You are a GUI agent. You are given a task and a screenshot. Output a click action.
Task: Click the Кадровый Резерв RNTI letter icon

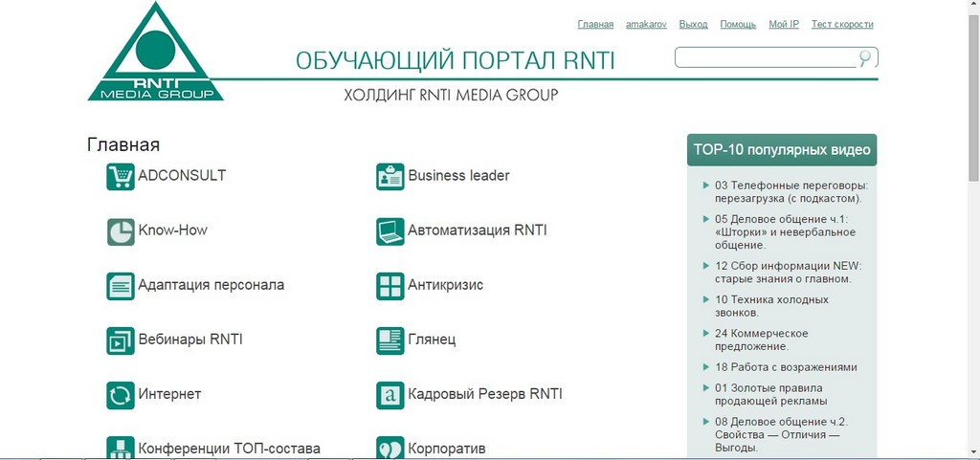pyautogui.click(x=390, y=396)
